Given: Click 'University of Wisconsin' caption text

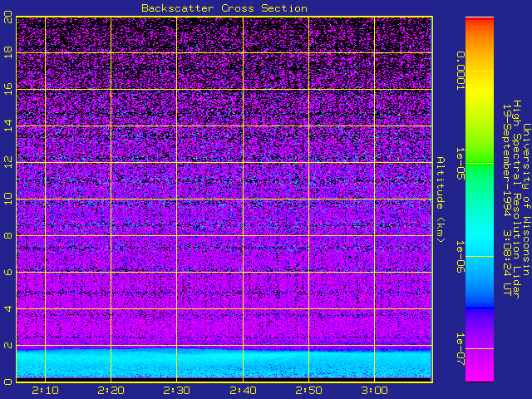Looking at the screenshot, I should (526, 199).
